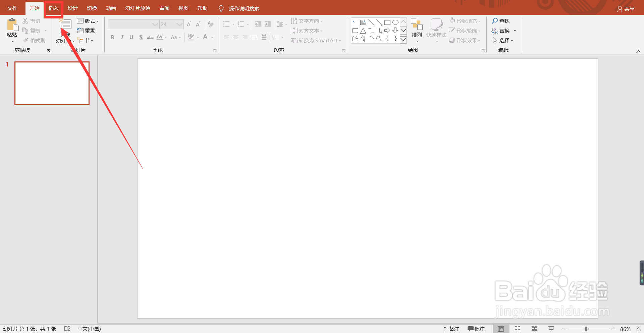Click the Find magnifier button
This screenshot has width=644, height=333.
tap(501, 21)
